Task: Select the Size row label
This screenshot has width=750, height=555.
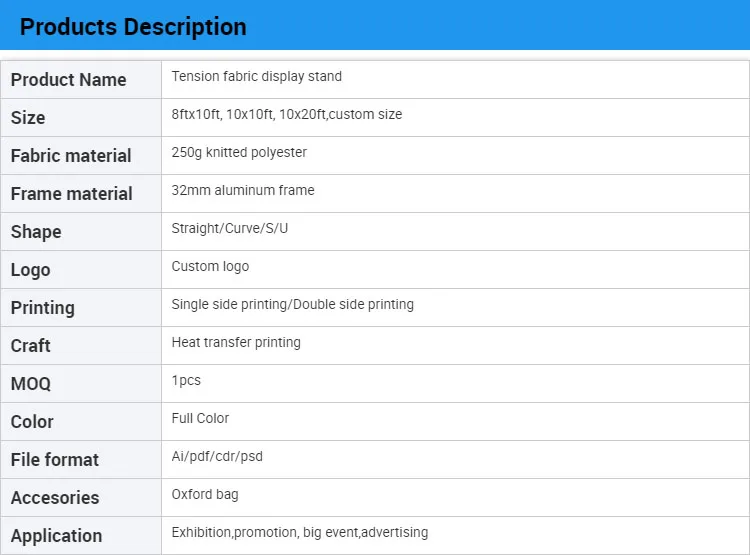Action: click(28, 118)
